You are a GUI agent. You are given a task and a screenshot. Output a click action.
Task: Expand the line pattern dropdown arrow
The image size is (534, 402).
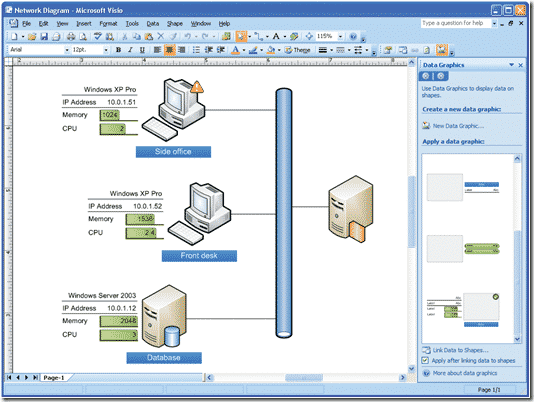click(x=349, y=50)
